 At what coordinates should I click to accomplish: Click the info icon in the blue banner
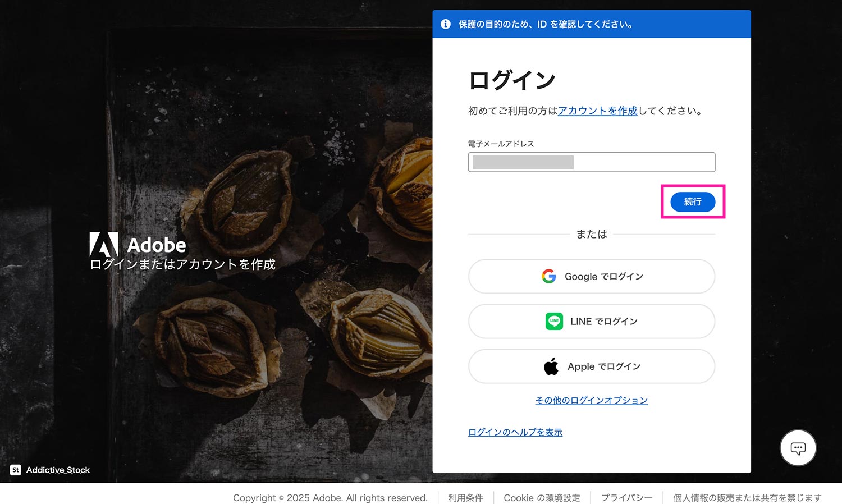tap(446, 24)
